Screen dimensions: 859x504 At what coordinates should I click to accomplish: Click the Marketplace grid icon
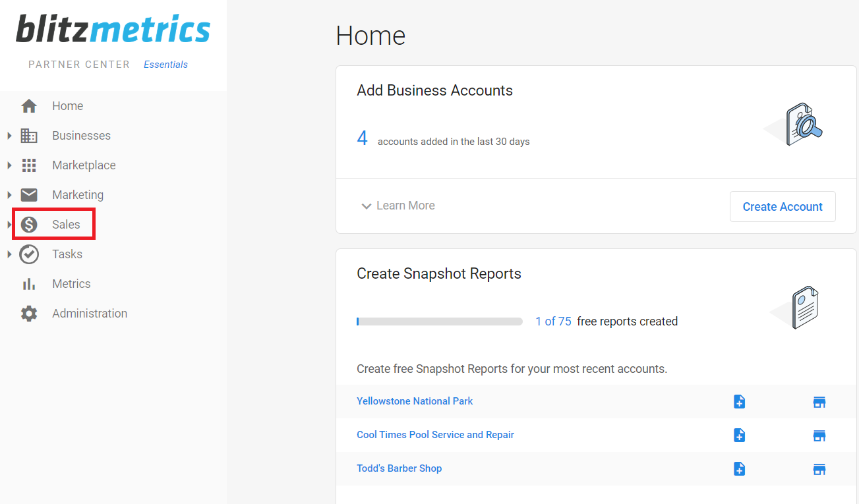pos(29,165)
